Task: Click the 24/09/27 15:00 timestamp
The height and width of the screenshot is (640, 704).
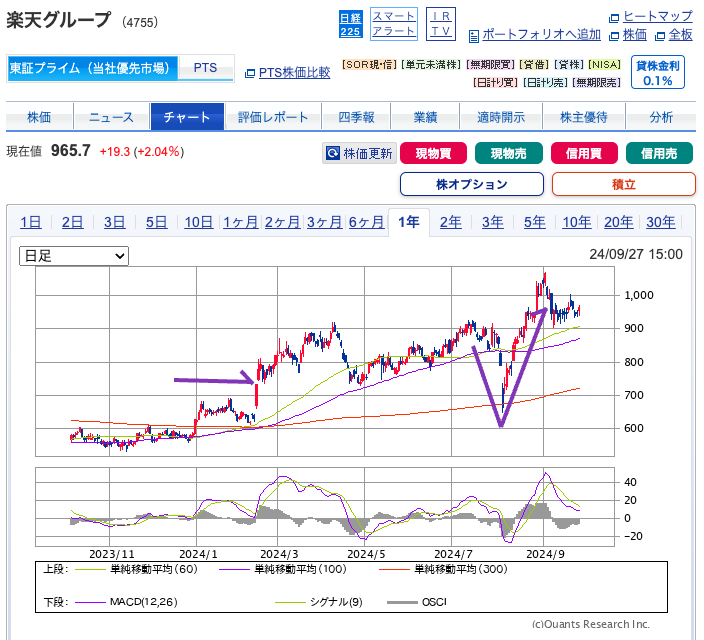Action: coord(636,254)
